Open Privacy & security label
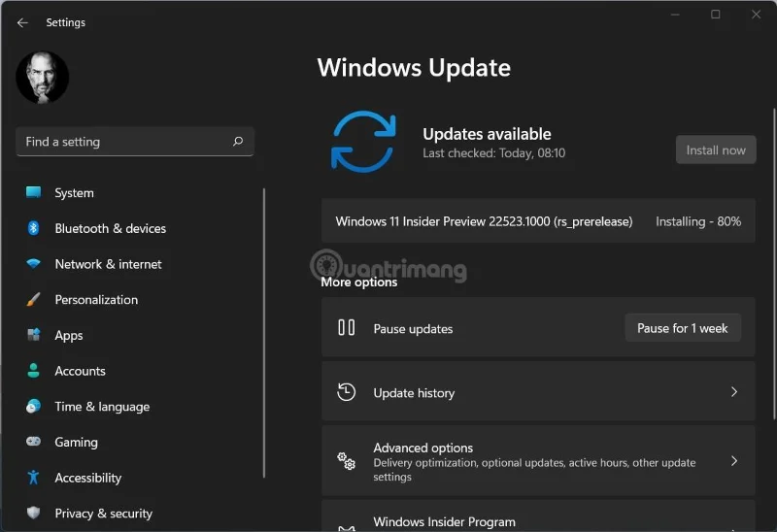 point(103,514)
